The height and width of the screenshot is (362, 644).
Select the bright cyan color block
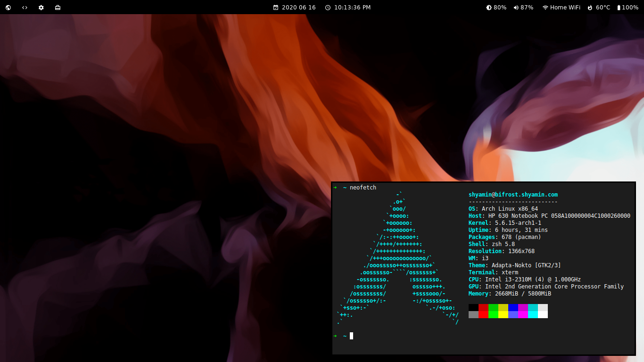[533, 314]
